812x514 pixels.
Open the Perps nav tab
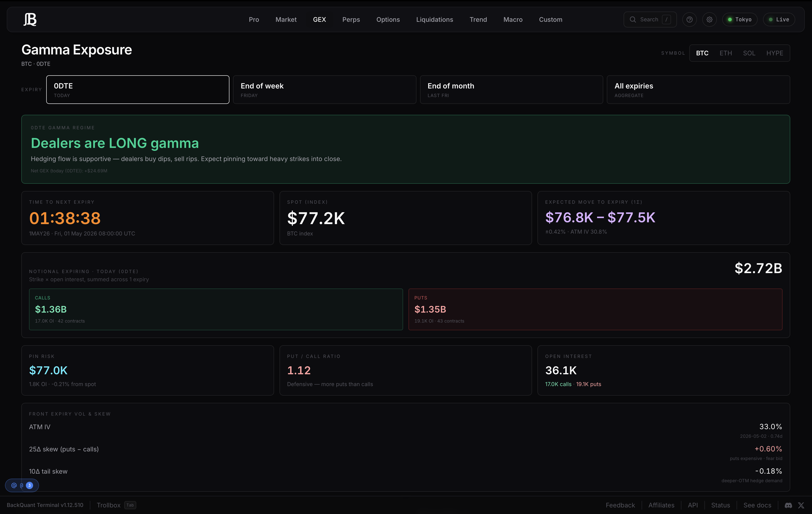351,20
